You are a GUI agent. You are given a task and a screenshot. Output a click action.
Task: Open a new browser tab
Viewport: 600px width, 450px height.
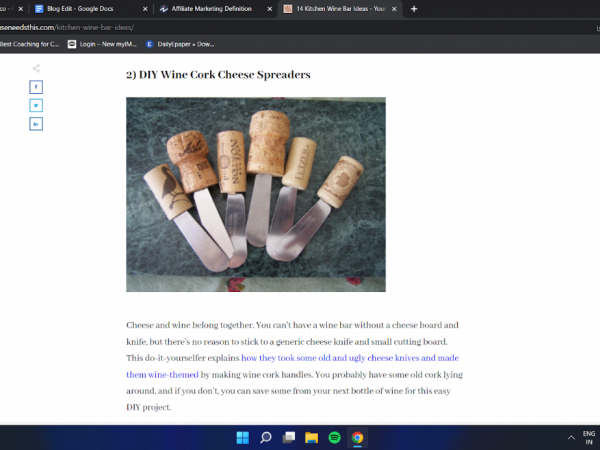[414, 8]
